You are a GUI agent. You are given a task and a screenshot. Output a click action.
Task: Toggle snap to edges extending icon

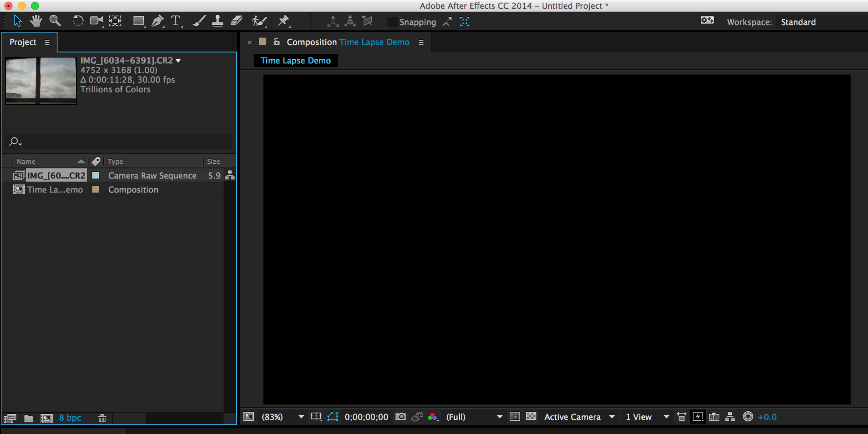[x=447, y=22]
